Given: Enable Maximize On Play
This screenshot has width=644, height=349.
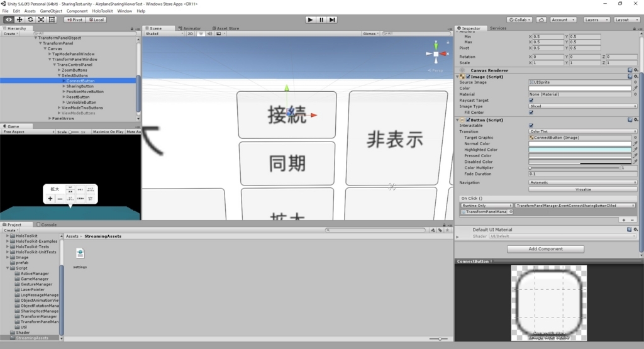Looking at the screenshot, I should [x=108, y=132].
